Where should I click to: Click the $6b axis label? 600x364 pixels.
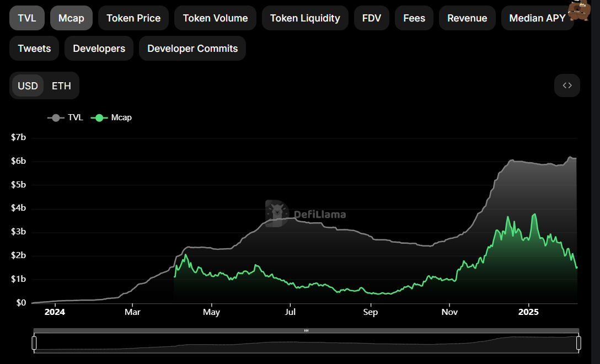pos(18,160)
